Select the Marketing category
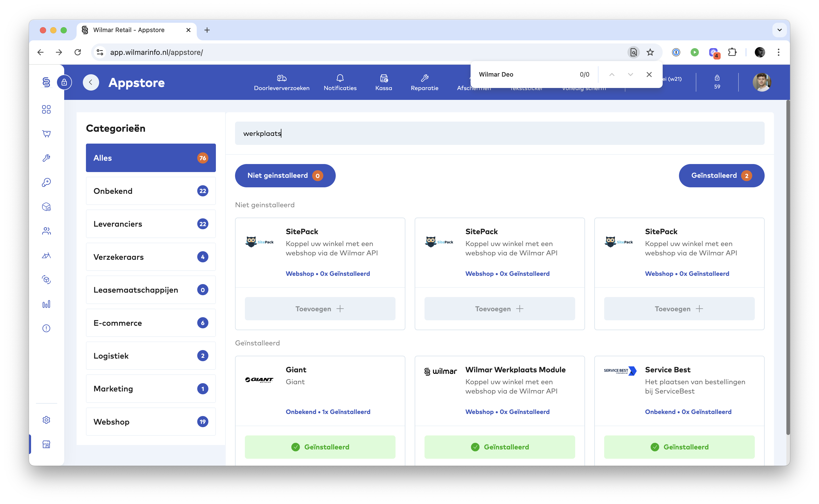 tap(151, 389)
